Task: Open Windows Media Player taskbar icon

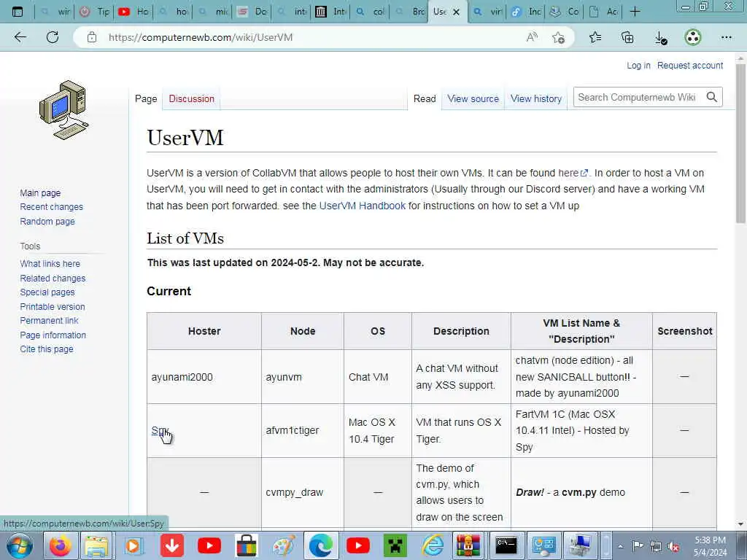Action: click(x=133, y=545)
